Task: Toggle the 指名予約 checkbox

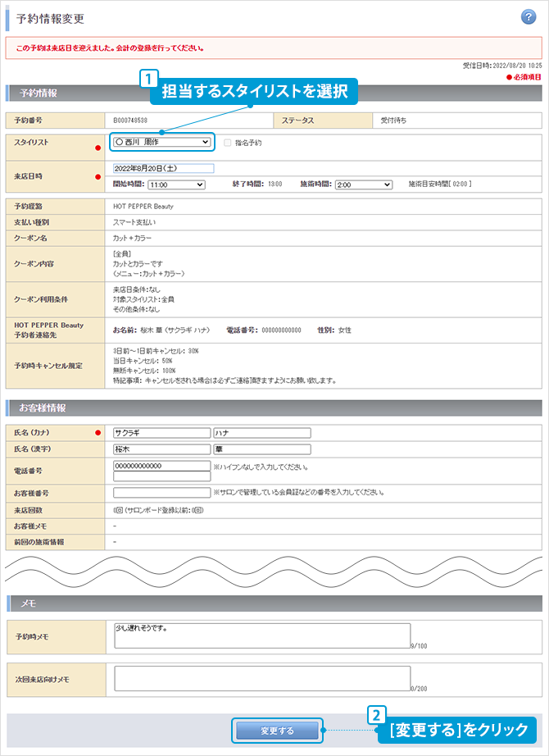Action: (228, 143)
